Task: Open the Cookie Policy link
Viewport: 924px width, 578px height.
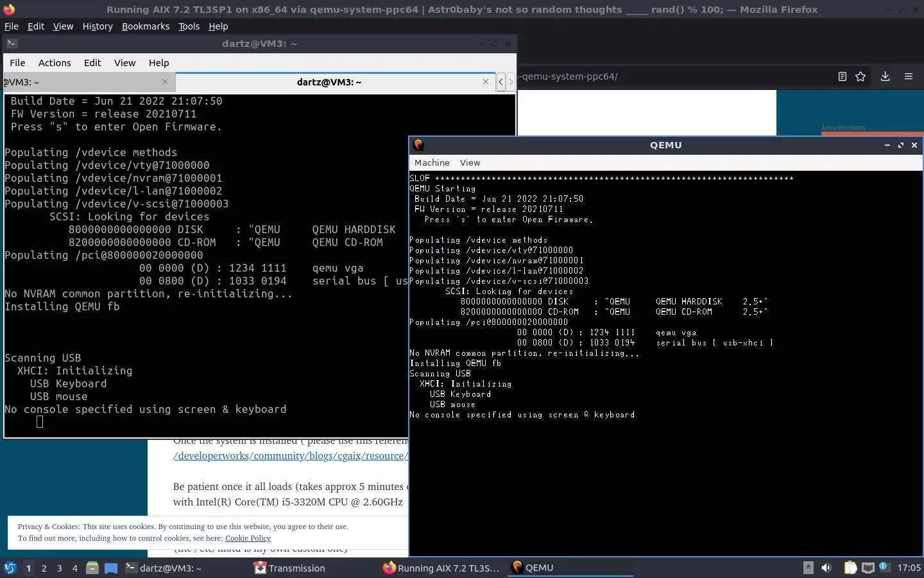Action: click(x=248, y=538)
